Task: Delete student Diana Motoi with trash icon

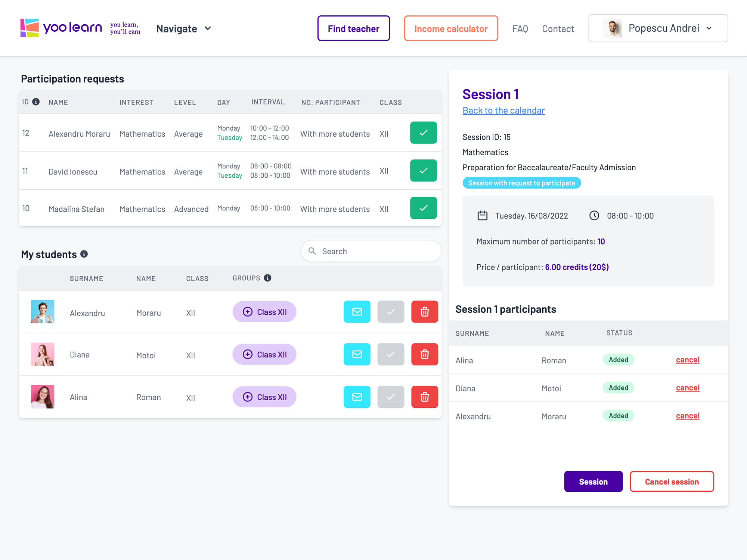Action: [424, 354]
